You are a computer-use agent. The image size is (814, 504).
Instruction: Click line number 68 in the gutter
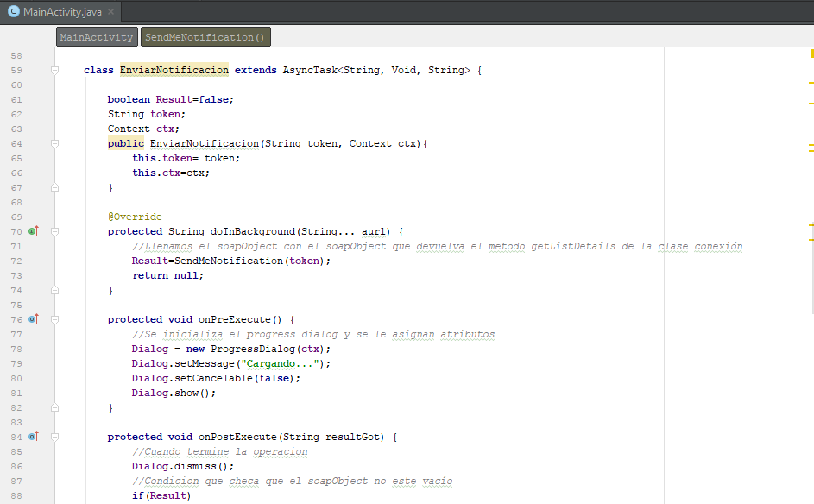16,203
